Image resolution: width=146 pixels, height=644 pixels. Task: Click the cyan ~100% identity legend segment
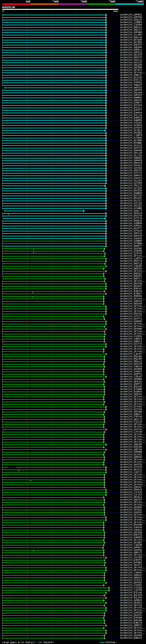130,4
